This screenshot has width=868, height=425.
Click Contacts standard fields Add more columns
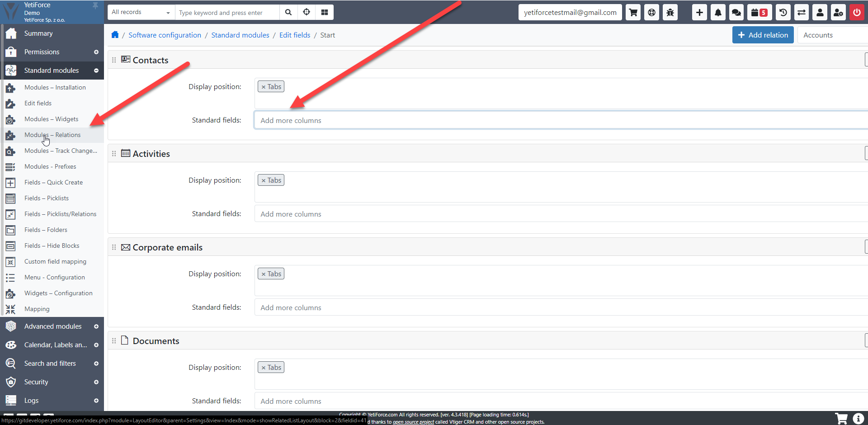pos(561,120)
